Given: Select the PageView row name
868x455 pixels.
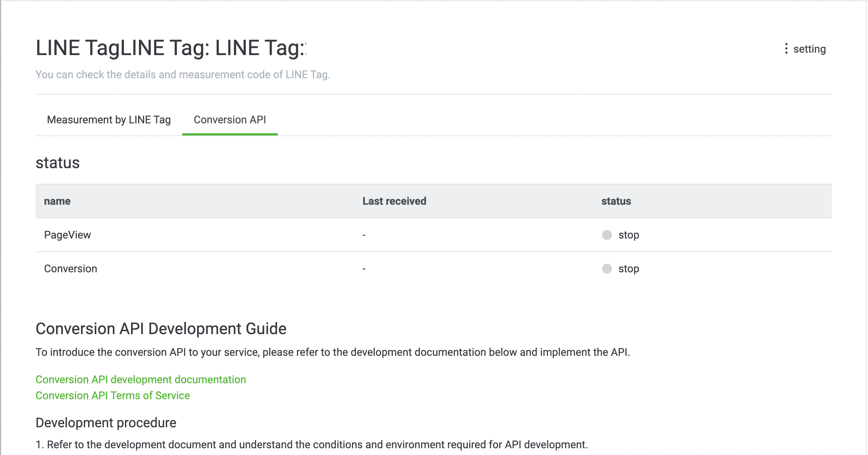Looking at the screenshot, I should coord(67,235).
